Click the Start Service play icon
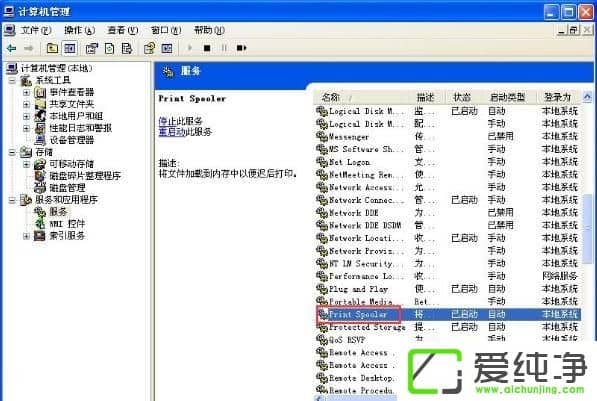Image resolution: width=597 pixels, height=401 pixels. pos(190,48)
